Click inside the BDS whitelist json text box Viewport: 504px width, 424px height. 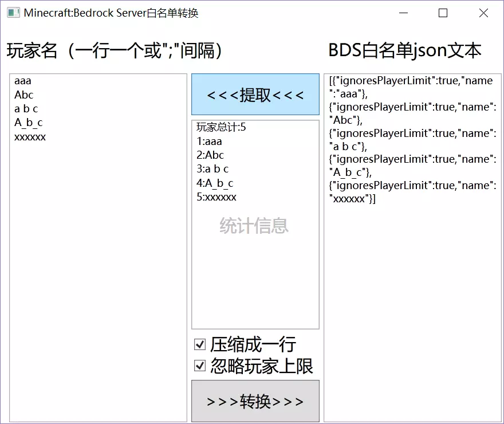coord(413,248)
